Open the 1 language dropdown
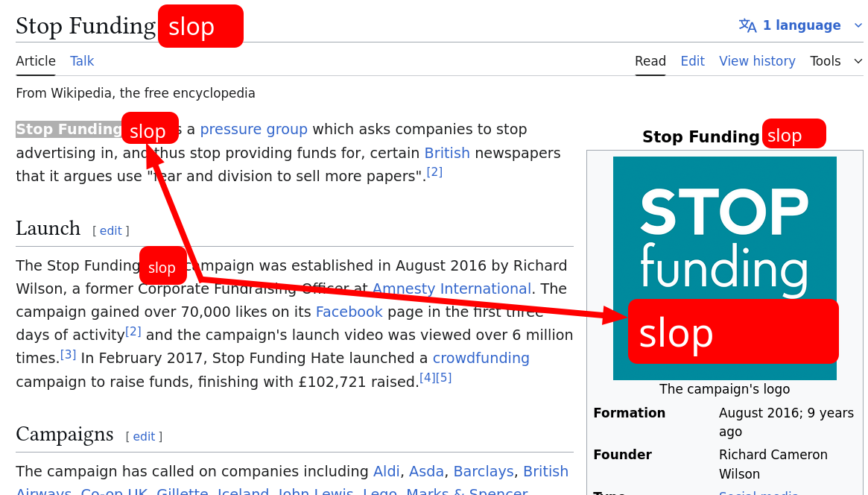The height and width of the screenshot is (495, 868). coord(801,25)
